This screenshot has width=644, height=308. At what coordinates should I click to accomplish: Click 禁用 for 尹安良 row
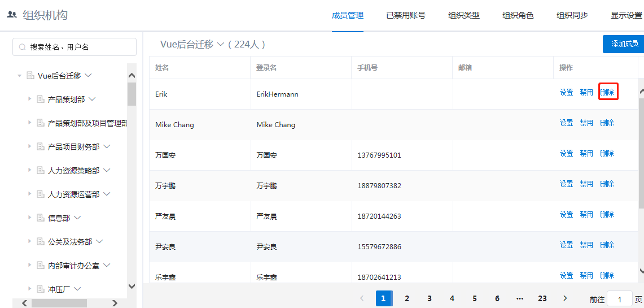pyautogui.click(x=586, y=245)
